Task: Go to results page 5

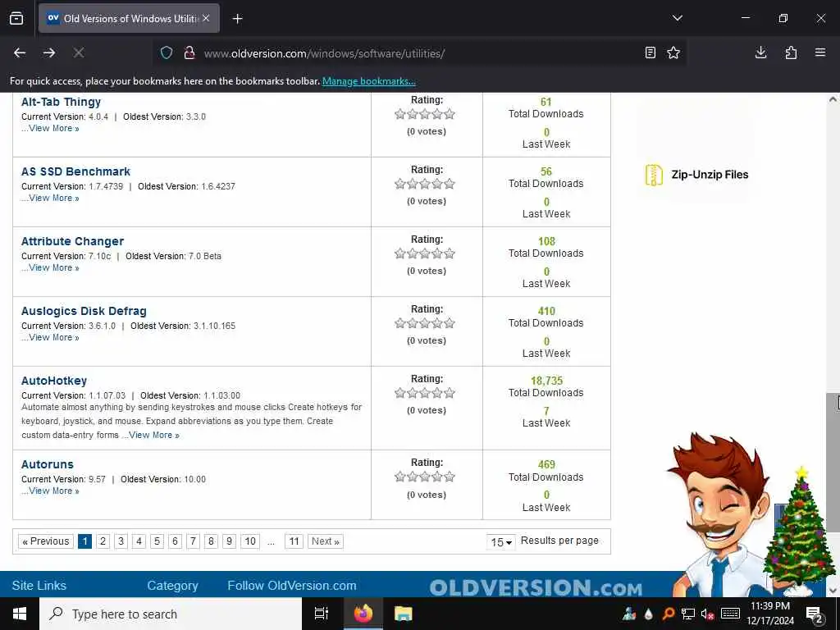Action: point(157,541)
